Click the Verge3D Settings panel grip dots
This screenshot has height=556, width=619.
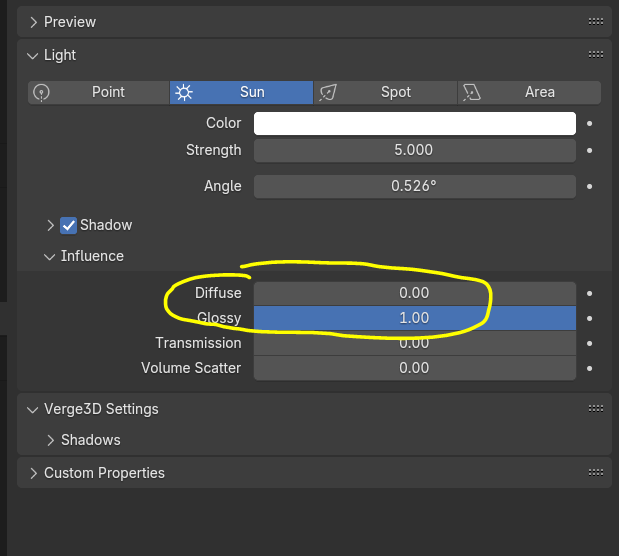coord(596,409)
